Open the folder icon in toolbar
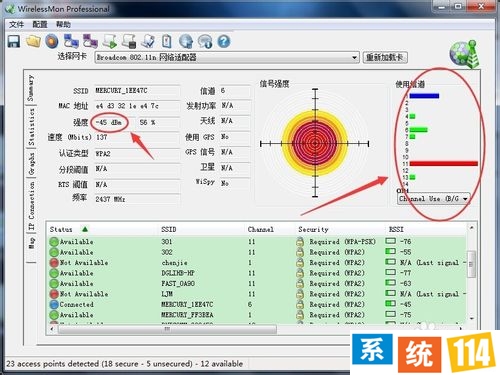This screenshot has width=500, height=375. [x=33, y=41]
